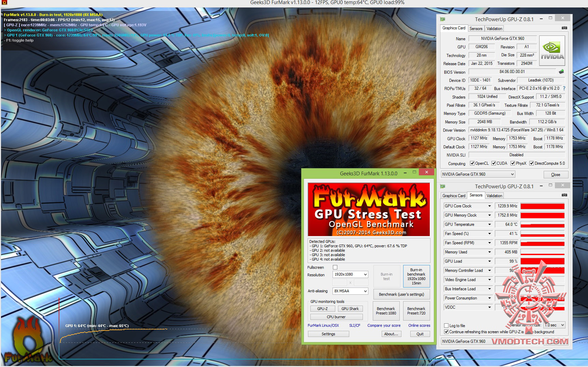Click the BIOS save icon beside the BIOS version
This screenshot has height=367, width=588.
click(561, 72)
